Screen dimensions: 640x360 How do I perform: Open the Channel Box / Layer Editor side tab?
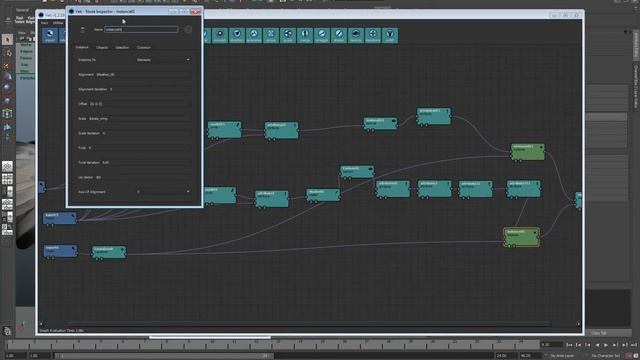636,87
